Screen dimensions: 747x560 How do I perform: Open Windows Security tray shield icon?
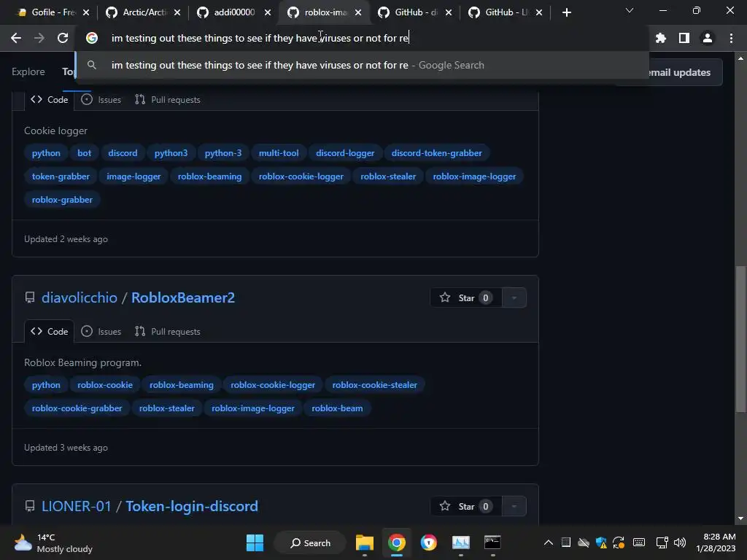coord(601,542)
